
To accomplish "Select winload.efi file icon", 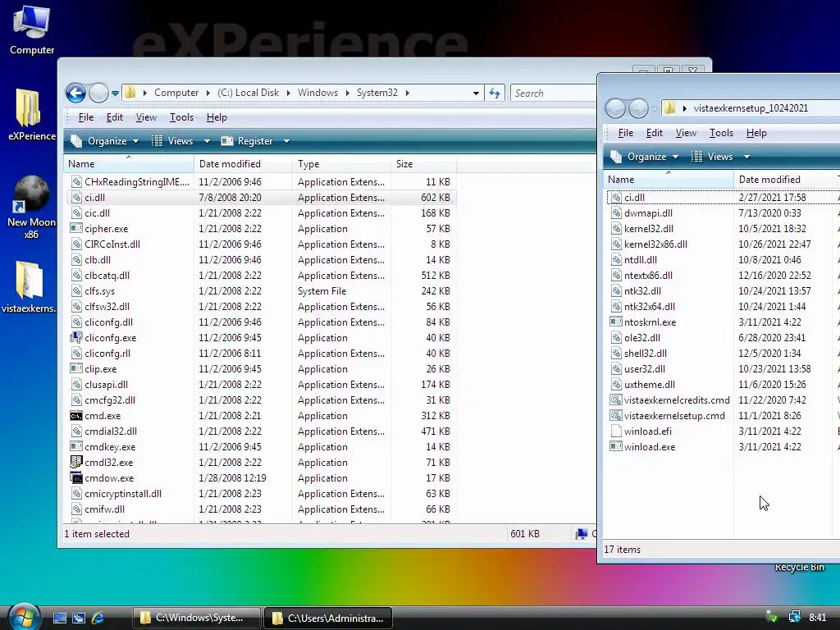I will (616, 431).
